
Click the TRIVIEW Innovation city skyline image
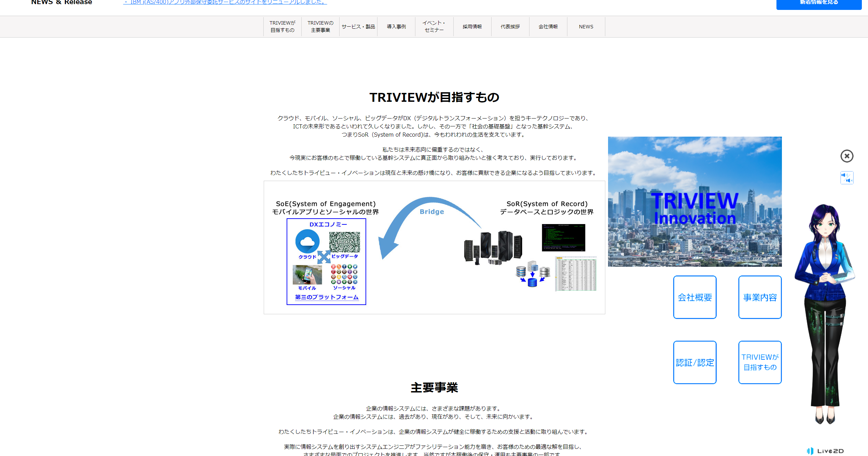[x=695, y=202]
